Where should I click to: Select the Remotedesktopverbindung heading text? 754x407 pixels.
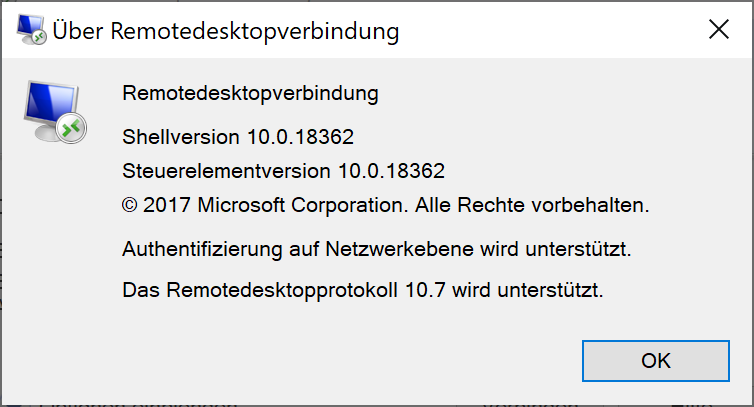tap(250, 93)
